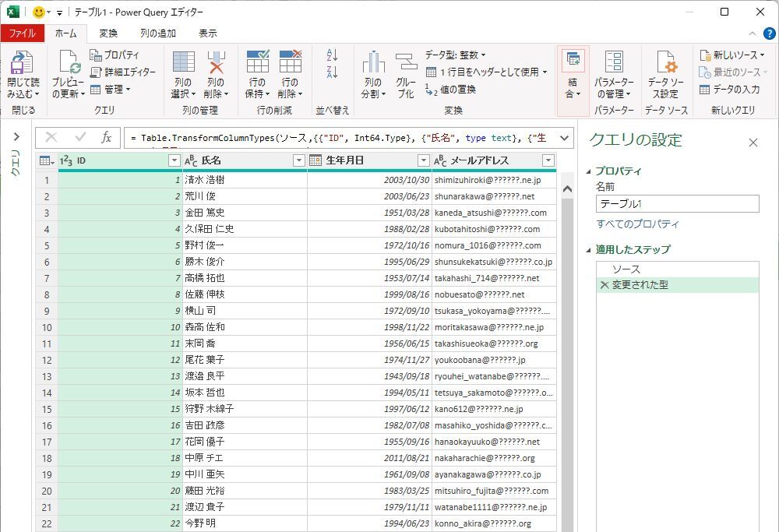Click Replace Values (値の置換)
The width and height of the screenshot is (779, 532).
click(x=450, y=90)
